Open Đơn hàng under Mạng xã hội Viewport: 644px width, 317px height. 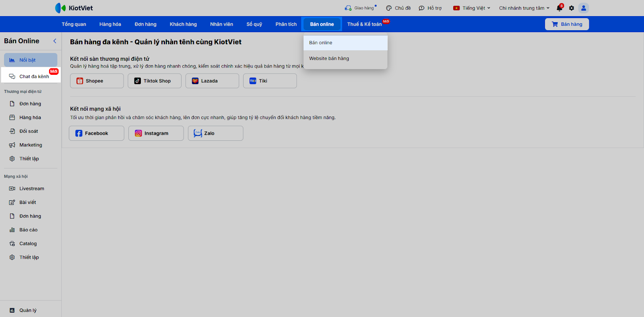coord(31,216)
